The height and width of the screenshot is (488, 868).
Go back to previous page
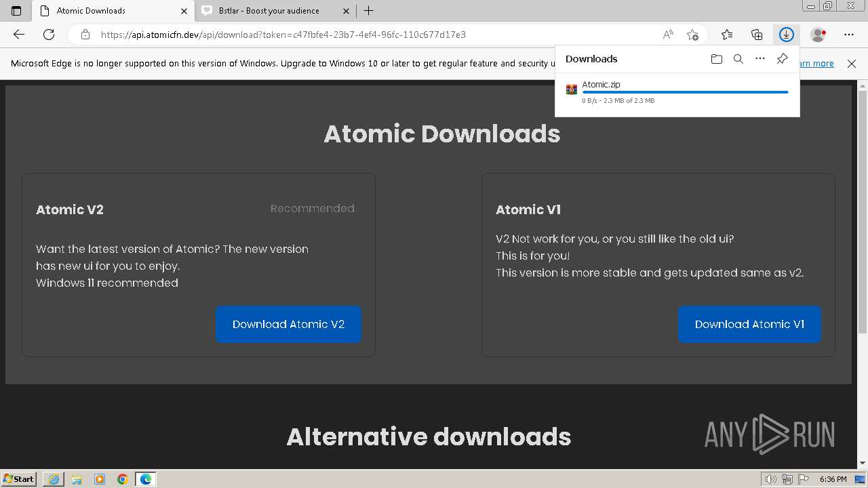tap(19, 35)
